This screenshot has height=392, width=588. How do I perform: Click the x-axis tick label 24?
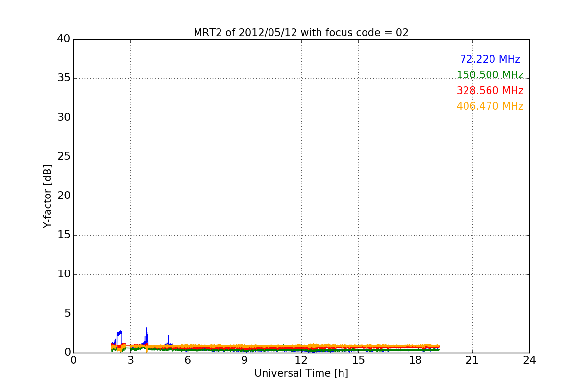529,360
